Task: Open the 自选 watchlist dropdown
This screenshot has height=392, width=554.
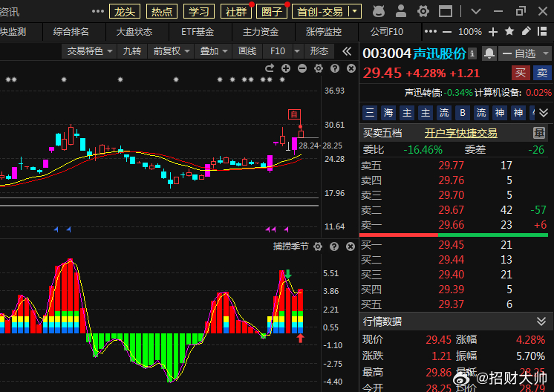Action: 524,53
